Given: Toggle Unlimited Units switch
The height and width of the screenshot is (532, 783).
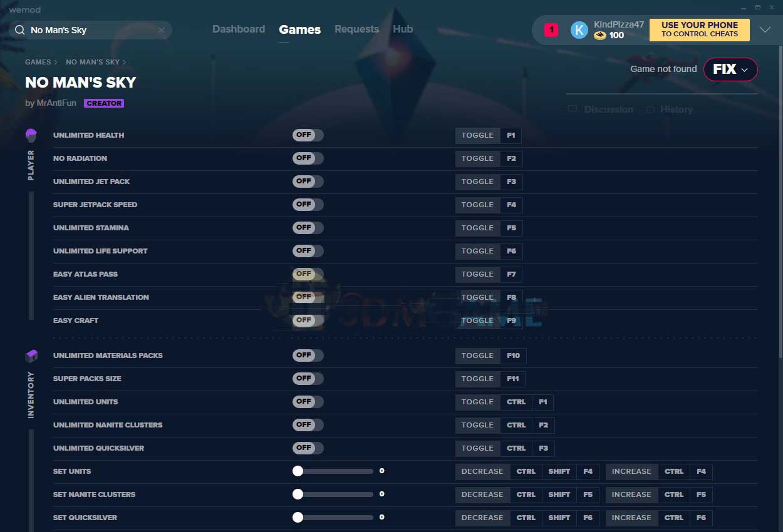Looking at the screenshot, I should (x=308, y=402).
